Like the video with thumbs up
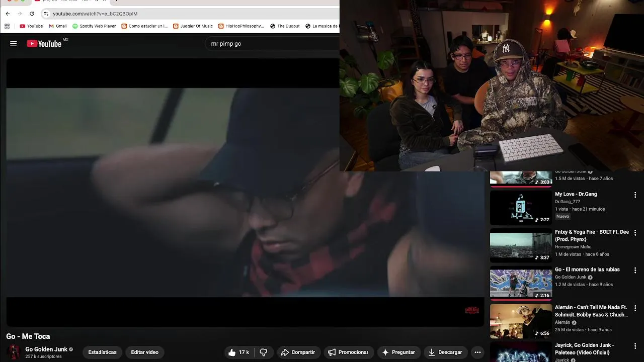Image resolution: width=644 pixels, height=362 pixels. 238,352
